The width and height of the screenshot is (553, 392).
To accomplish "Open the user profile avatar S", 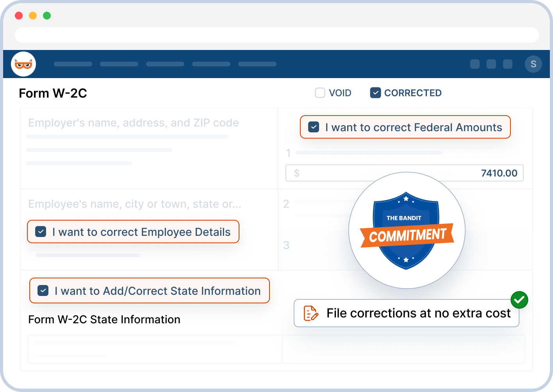I will pyautogui.click(x=533, y=64).
